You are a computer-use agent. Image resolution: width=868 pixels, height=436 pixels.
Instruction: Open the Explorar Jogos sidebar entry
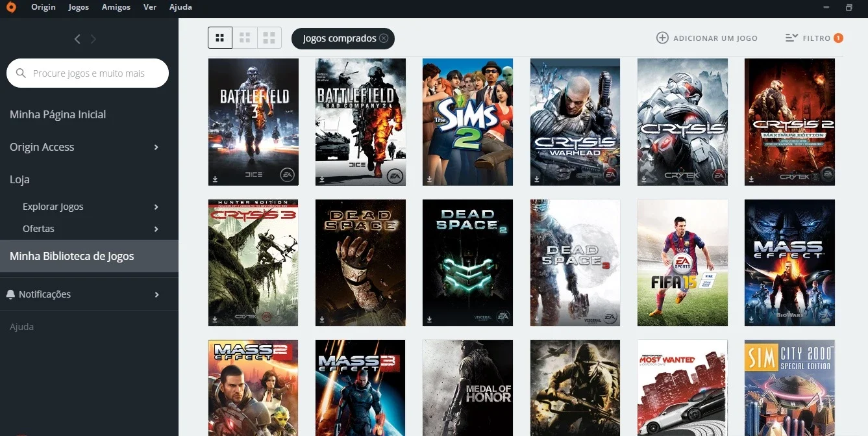pos(53,207)
